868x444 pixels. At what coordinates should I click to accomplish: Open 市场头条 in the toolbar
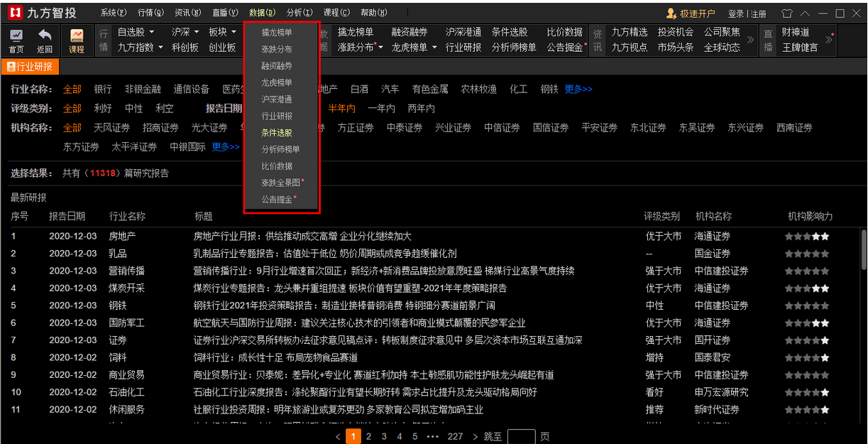(x=676, y=48)
